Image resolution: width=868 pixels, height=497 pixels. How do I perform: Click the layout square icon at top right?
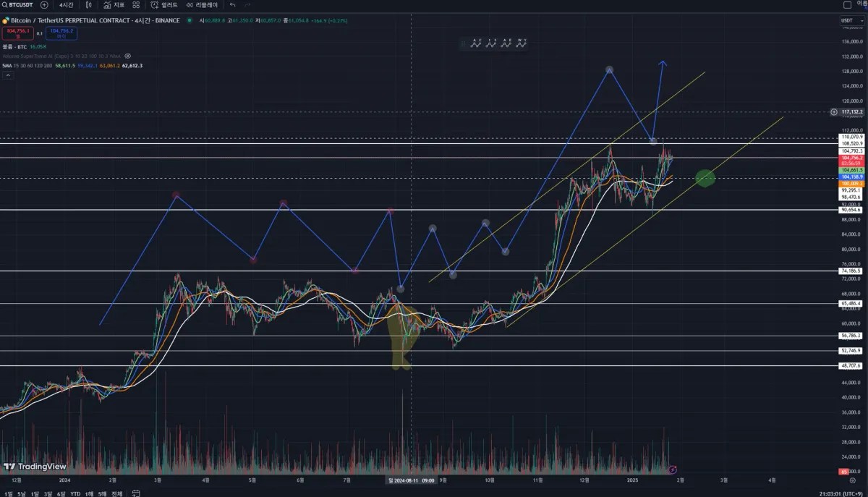click(848, 4)
